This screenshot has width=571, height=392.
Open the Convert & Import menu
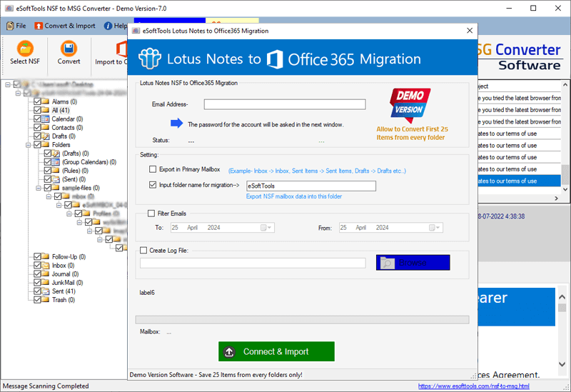65,26
